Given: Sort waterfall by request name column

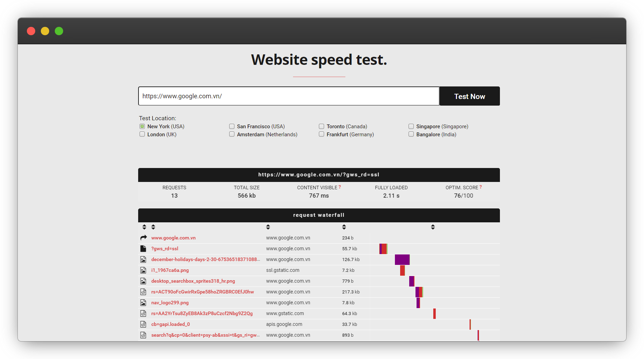Looking at the screenshot, I should point(153,227).
